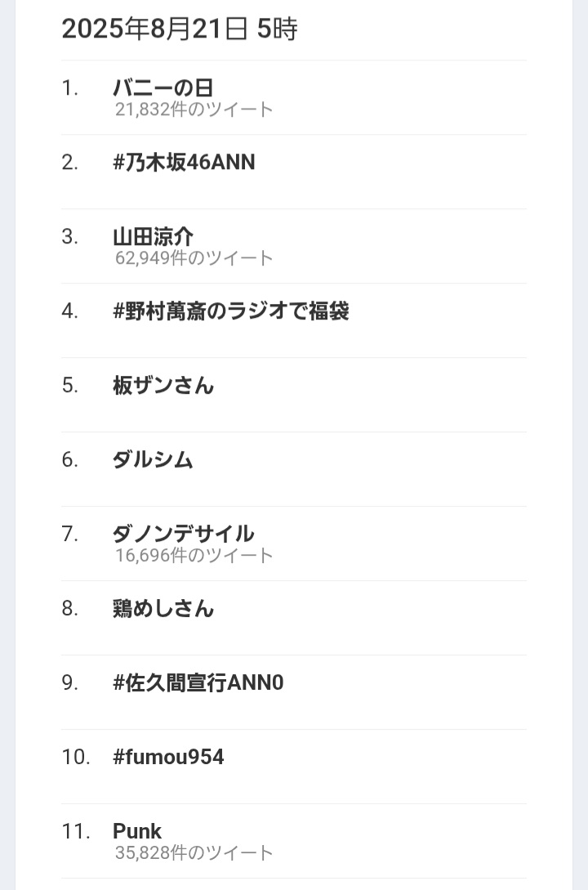
Task: Click the 62,949件のツイート count
Action: tap(194, 257)
